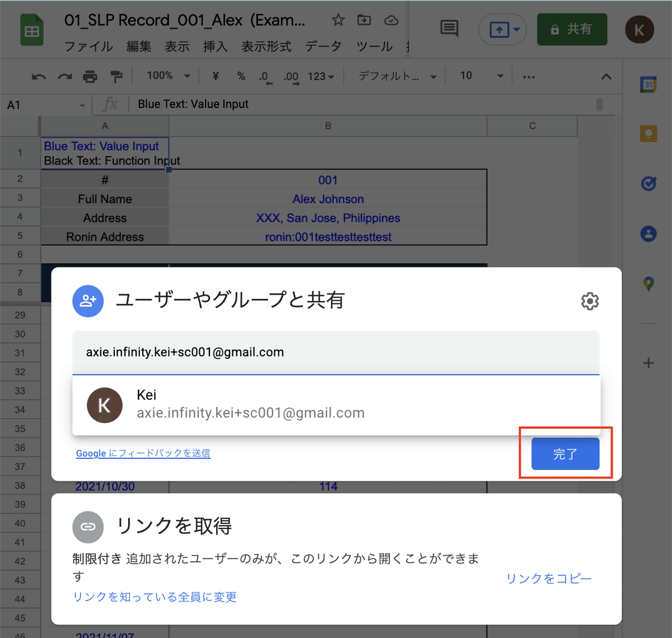Open the 100% zoom dropdown

click(x=169, y=76)
